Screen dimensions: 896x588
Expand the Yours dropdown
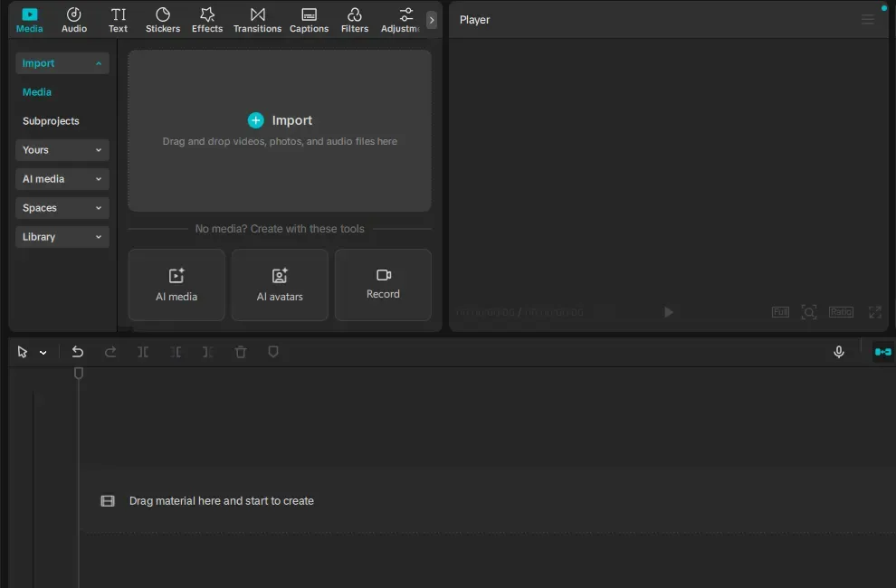click(x=62, y=150)
